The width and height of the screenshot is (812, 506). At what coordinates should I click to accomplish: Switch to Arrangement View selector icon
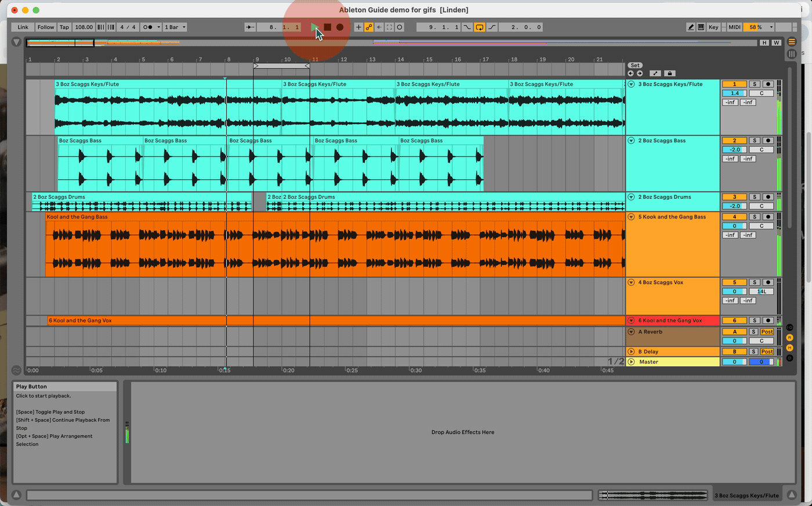tap(792, 42)
